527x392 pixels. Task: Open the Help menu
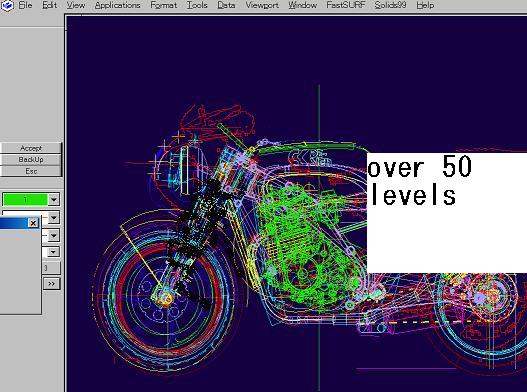(425, 5)
